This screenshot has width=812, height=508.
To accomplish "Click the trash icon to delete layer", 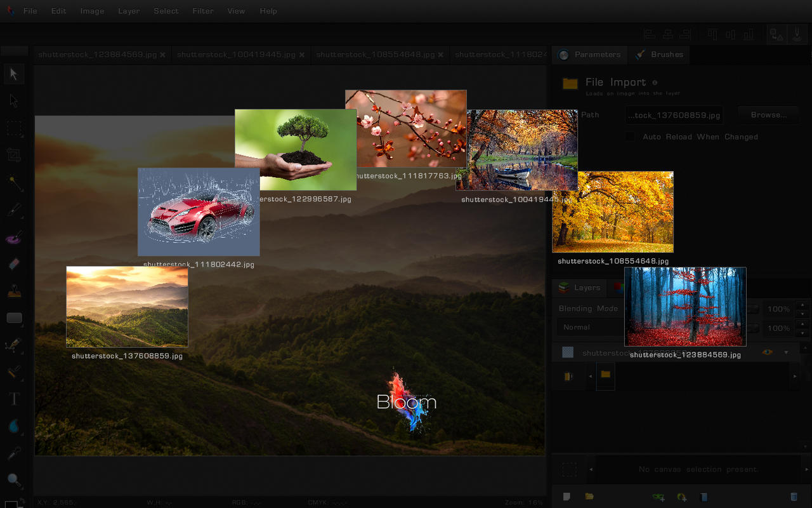I will point(793,497).
